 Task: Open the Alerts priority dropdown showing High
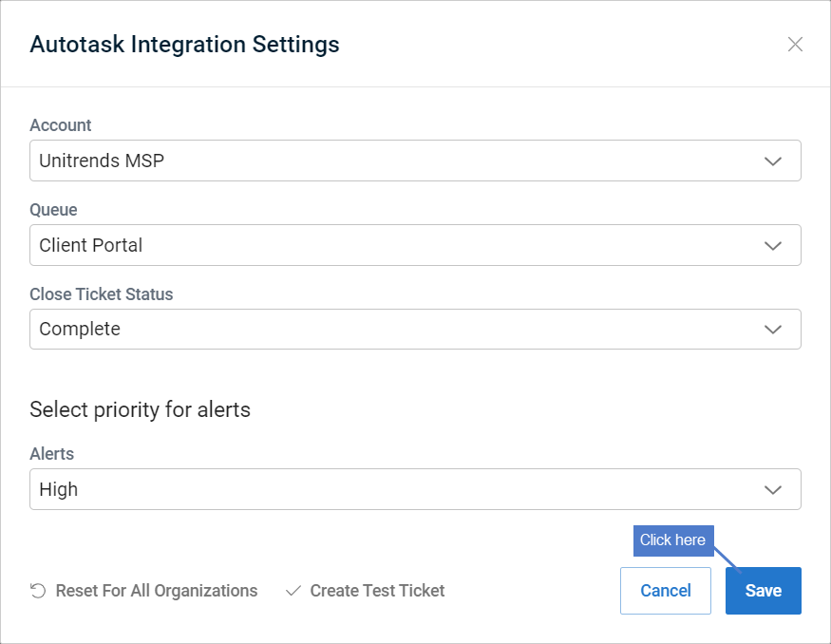[415, 489]
